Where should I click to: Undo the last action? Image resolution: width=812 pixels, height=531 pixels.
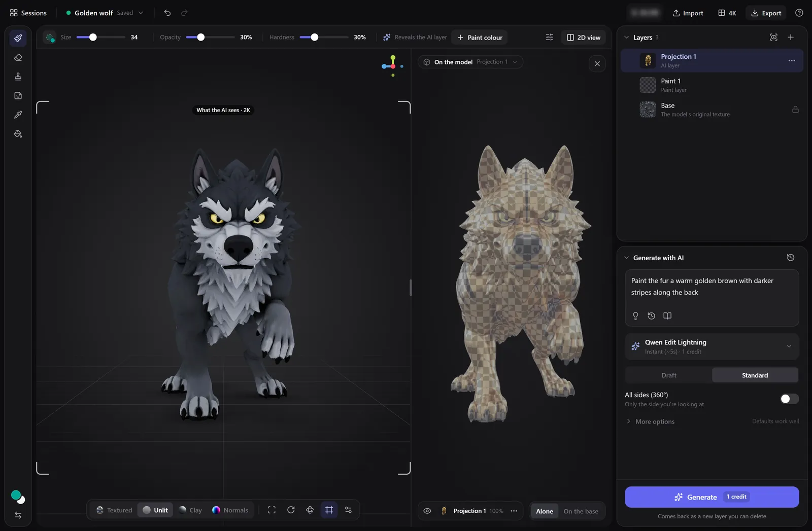pos(167,13)
